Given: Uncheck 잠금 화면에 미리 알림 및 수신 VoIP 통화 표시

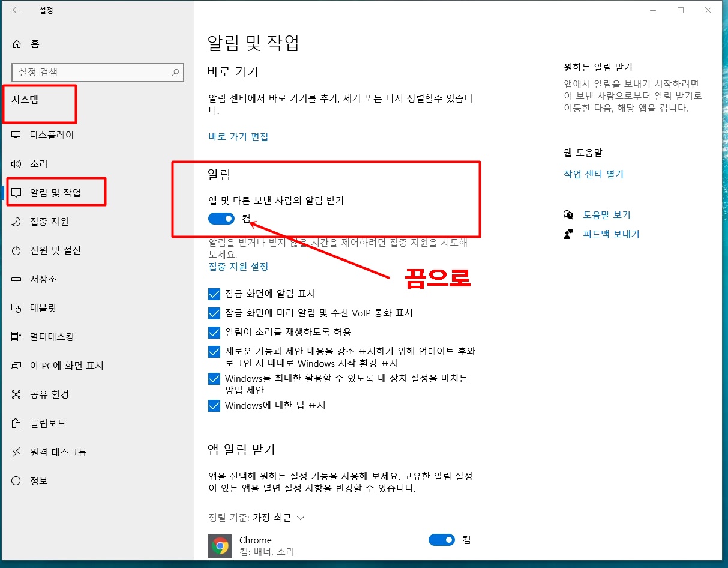Looking at the screenshot, I should (214, 313).
